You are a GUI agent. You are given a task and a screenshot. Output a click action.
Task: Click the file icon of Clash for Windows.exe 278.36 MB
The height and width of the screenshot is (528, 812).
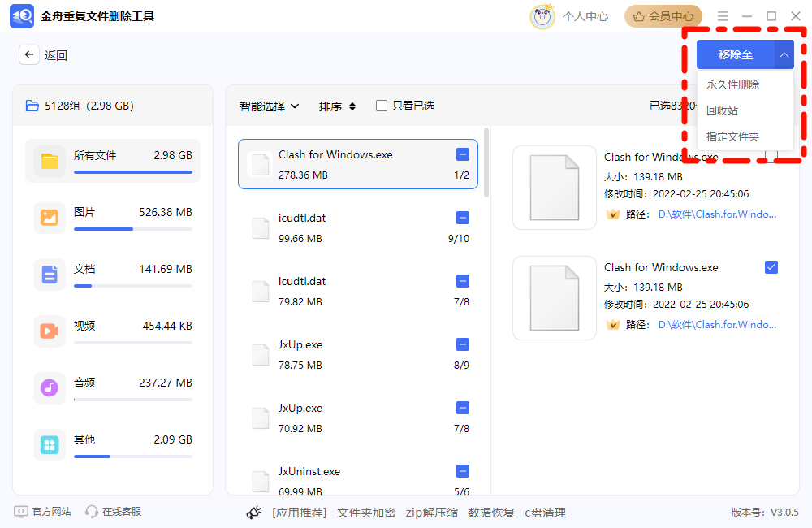[x=260, y=164]
